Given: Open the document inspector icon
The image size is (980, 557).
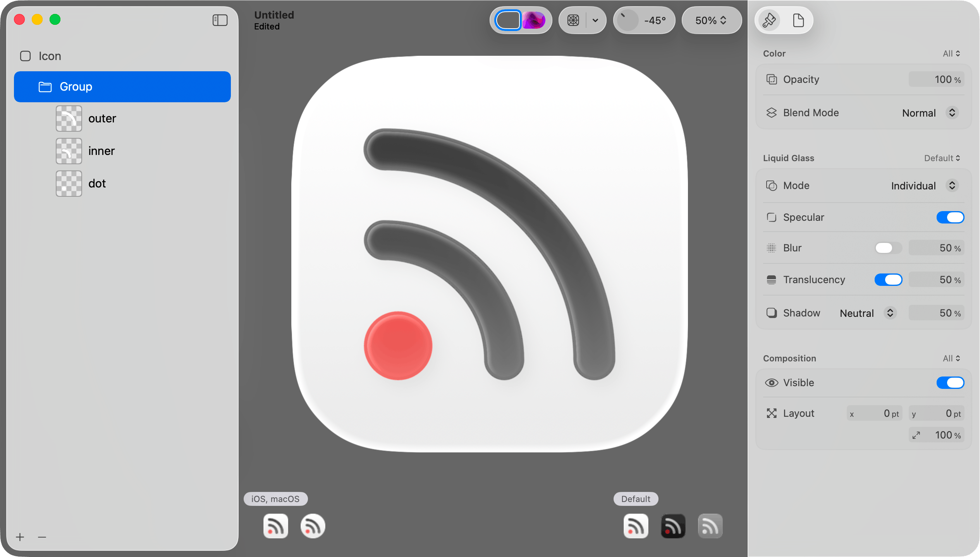Looking at the screenshot, I should coord(799,20).
